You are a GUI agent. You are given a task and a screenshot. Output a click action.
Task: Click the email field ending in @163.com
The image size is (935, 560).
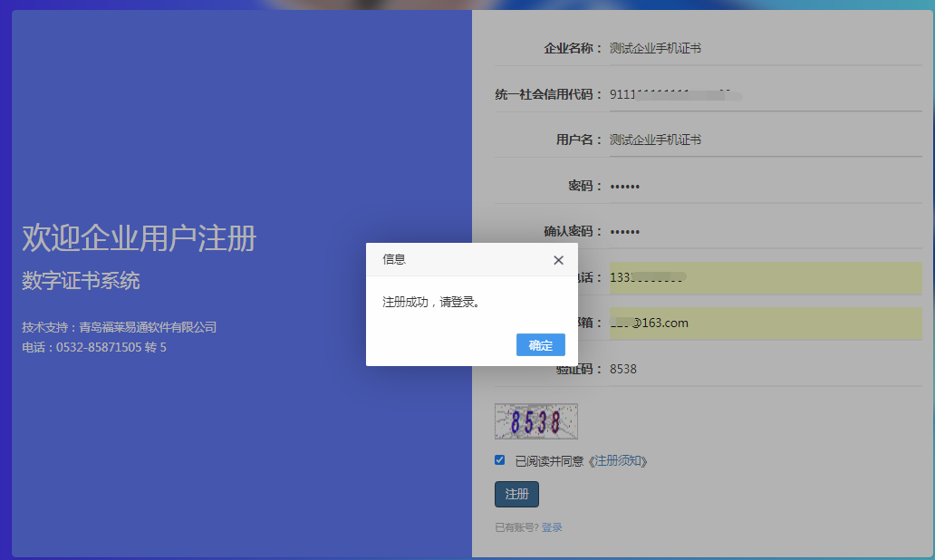(765, 323)
